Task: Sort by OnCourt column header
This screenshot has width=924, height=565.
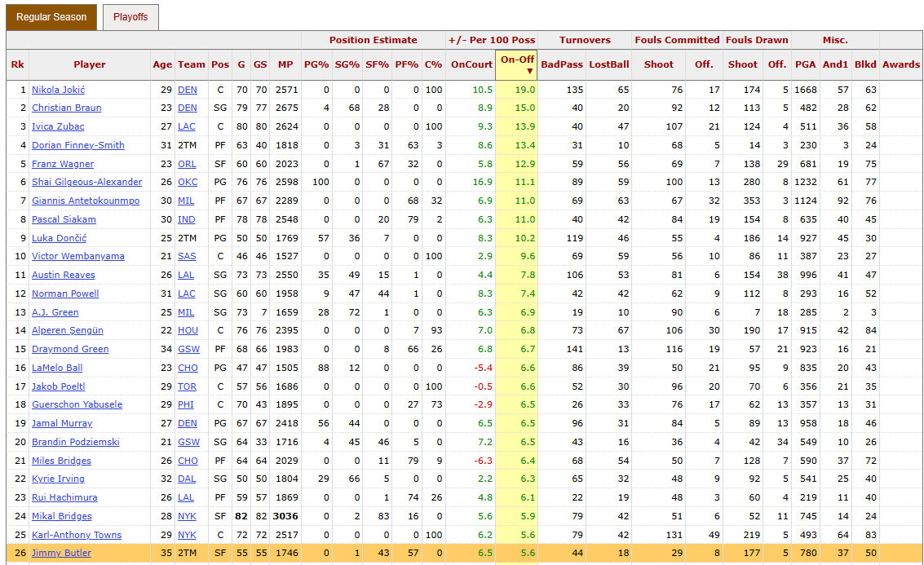Action: pyautogui.click(x=471, y=64)
